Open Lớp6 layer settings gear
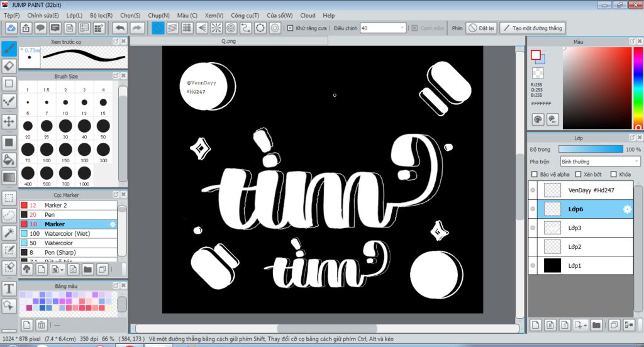The image size is (644, 347). tap(627, 209)
